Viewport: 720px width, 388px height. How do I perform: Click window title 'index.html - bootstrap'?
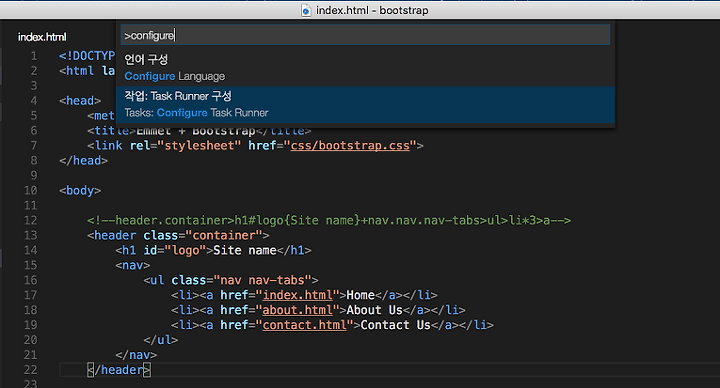point(372,10)
